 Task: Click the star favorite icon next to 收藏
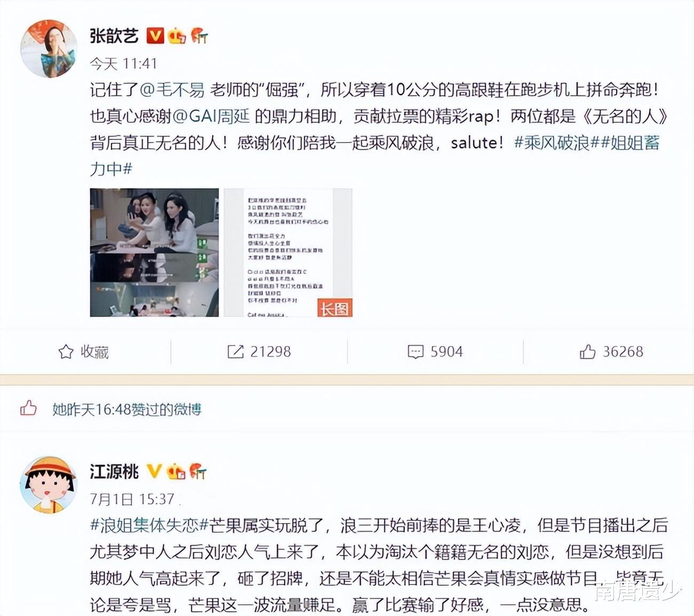click(x=66, y=352)
